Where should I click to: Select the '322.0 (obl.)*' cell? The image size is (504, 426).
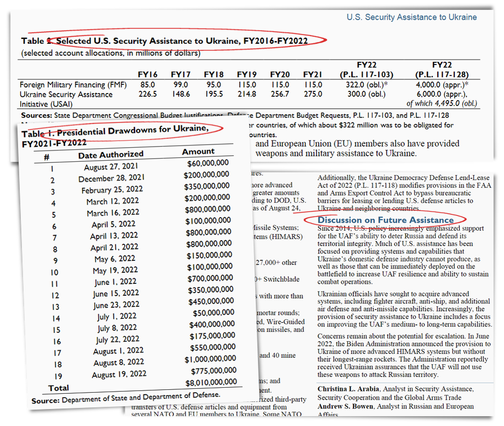[367, 85]
